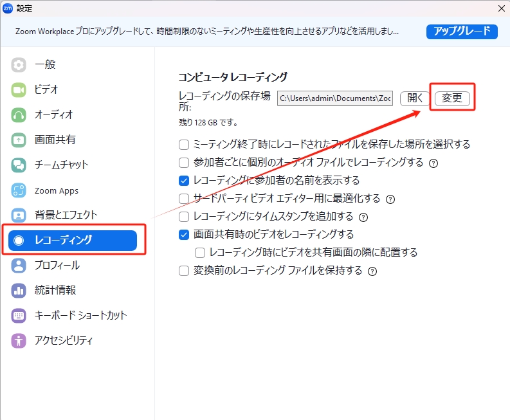This screenshot has width=510, height=420.
Task: Click the 統計情報 bar chart icon
Action: [19, 291]
